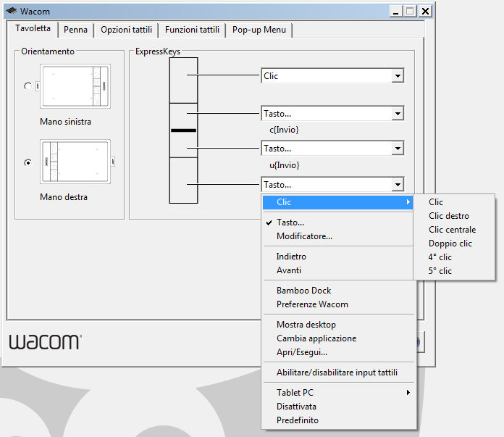This screenshot has height=437, width=504.
Task: Open the third ExpressKey dropdown above u{Invio}
Action: pyautogui.click(x=332, y=149)
